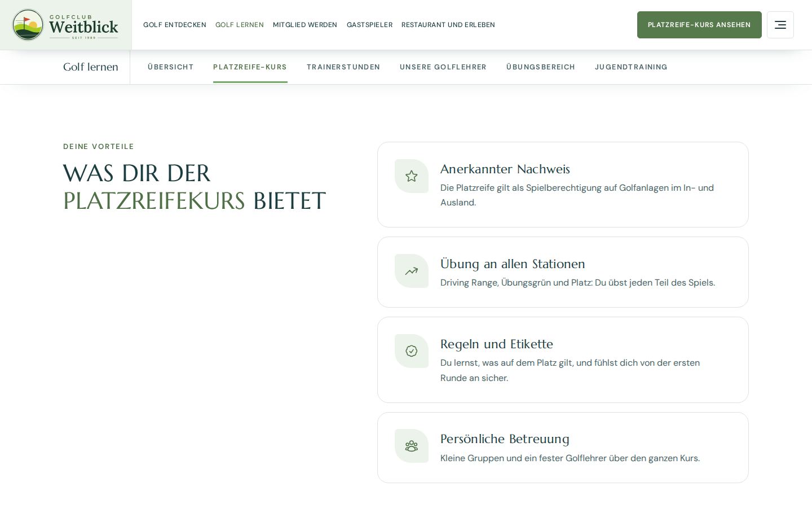The height and width of the screenshot is (508, 812).
Task: Click the Persönliche Betreuung heading
Action: point(505,439)
